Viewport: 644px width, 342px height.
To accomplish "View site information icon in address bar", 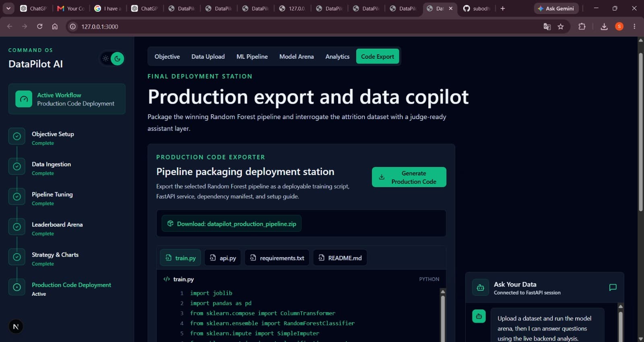I will (72, 27).
